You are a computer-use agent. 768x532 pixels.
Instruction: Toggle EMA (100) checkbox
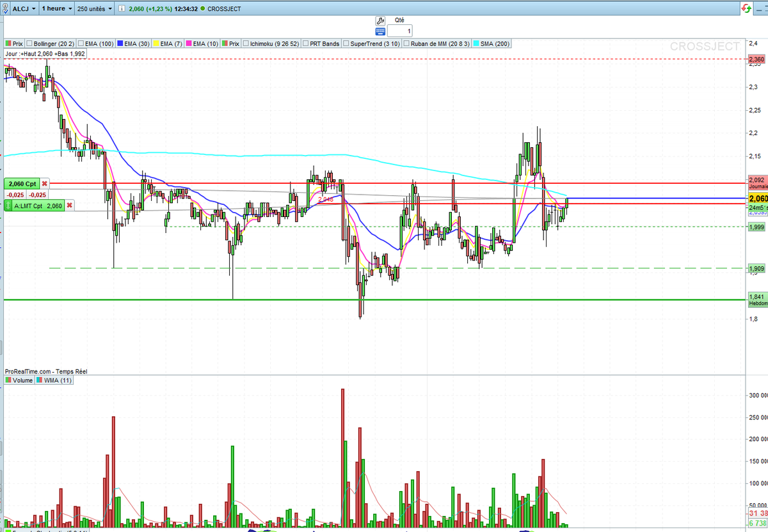pyautogui.click(x=79, y=44)
